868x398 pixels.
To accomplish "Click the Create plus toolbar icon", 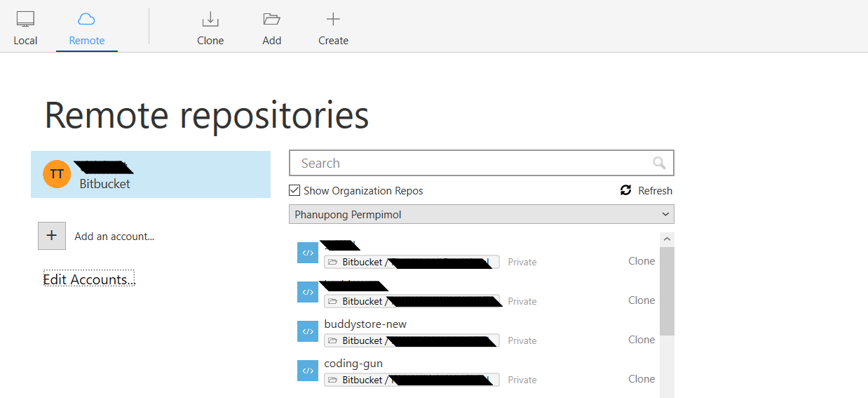I will [x=333, y=19].
